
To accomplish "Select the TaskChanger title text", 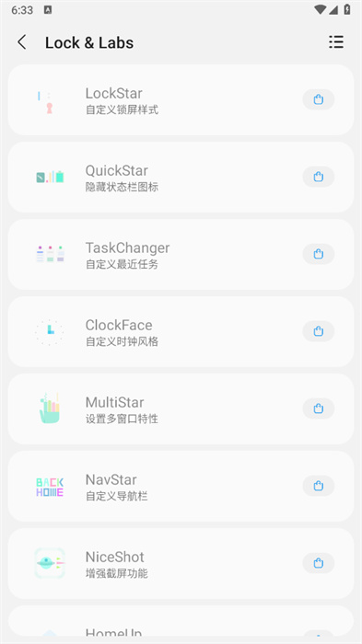I will coord(127,247).
